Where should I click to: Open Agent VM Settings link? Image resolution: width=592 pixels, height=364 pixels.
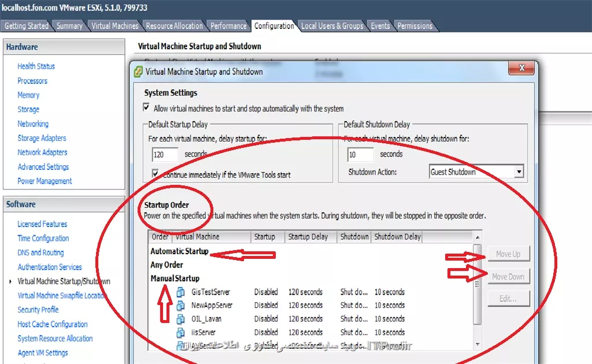pyautogui.click(x=43, y=352)
